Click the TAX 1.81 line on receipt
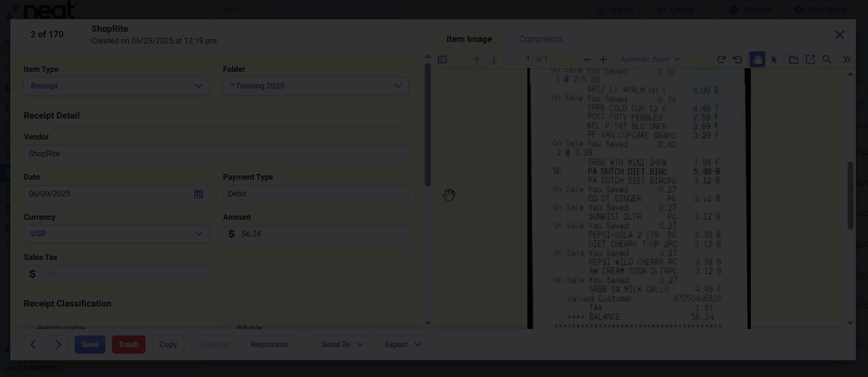The height and width of the screenshot is (377, 868). (651, 308)
